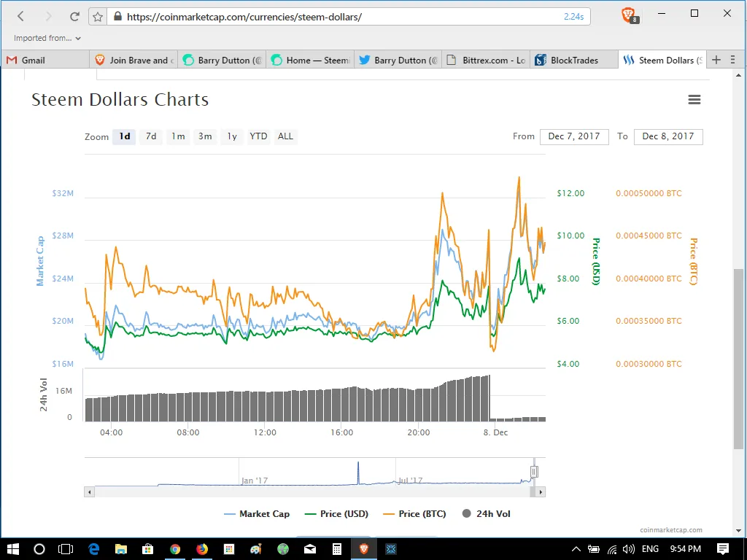747x560 pixels.
Task: Switch to Home — Steemit tab
Action: click(310, 60)
